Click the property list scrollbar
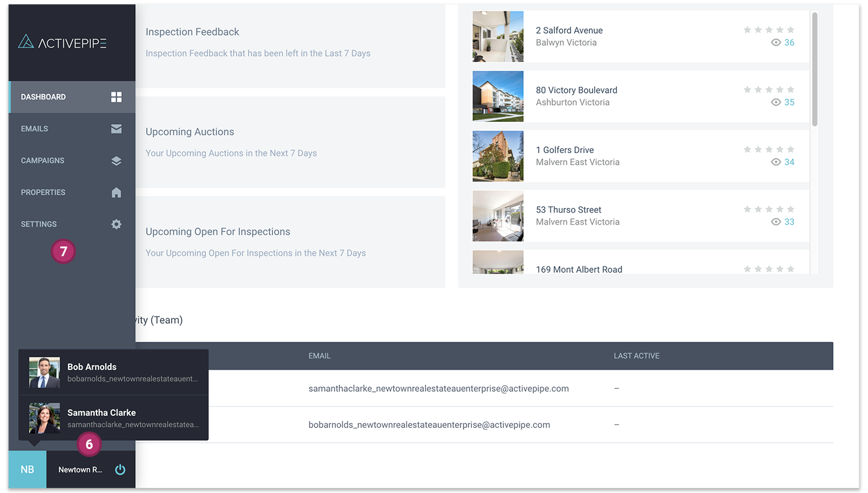868x493 pixels. tap(814, 69)
